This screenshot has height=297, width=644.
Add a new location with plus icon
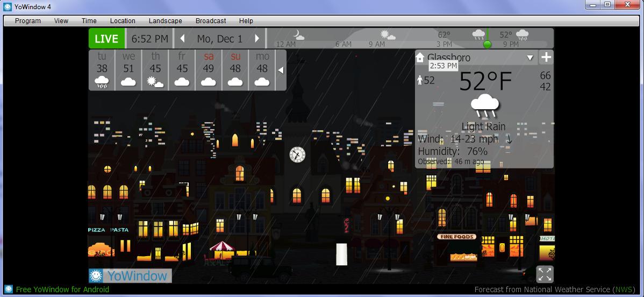tap(546, 58)
